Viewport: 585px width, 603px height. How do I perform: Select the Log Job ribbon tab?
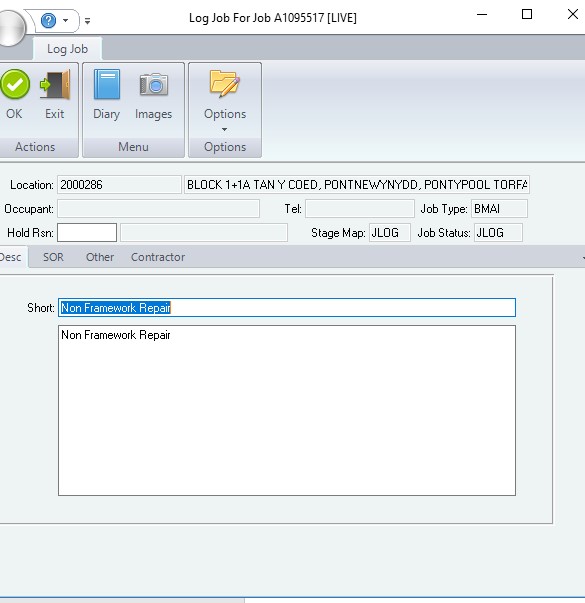tap(67, 49)
